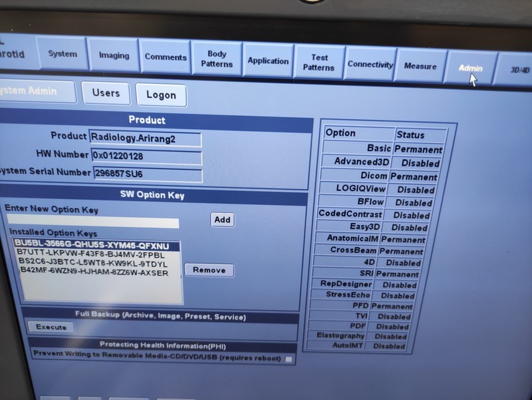Screen dimensions: 532x400
Task: Select the CrossBeam option row
Action: [x=368, y=251]
